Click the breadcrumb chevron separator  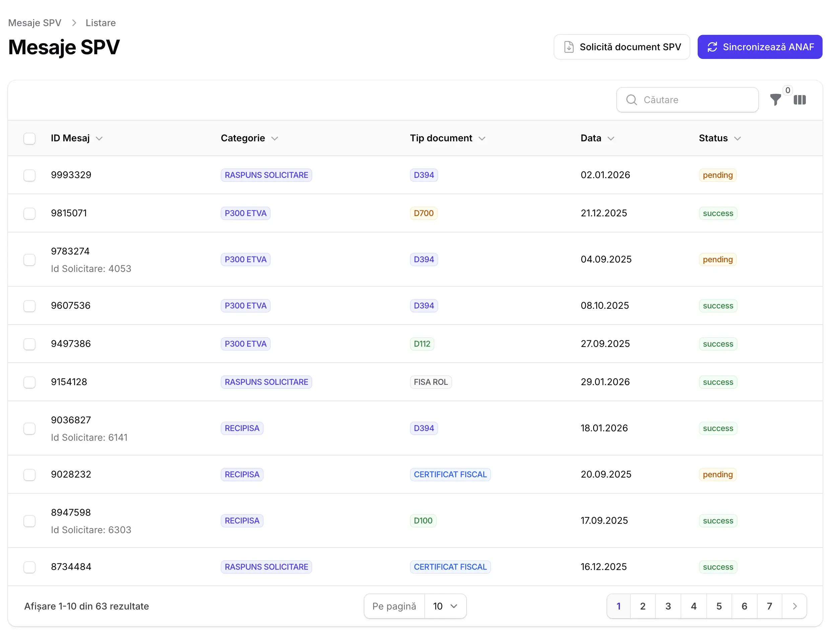[x=74, y=23]
